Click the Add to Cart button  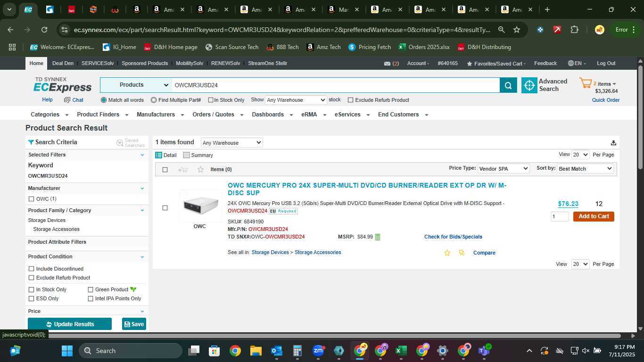(594, 216)
